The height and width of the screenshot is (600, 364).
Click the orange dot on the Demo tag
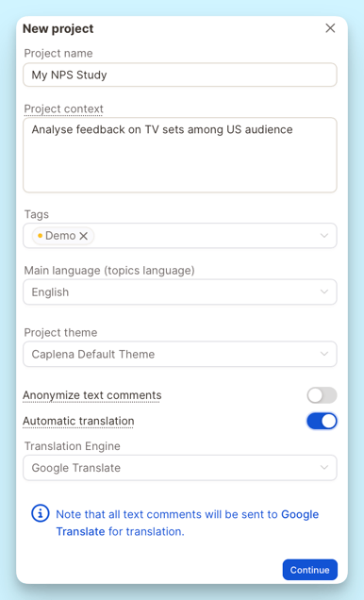[x=40, y=236]
